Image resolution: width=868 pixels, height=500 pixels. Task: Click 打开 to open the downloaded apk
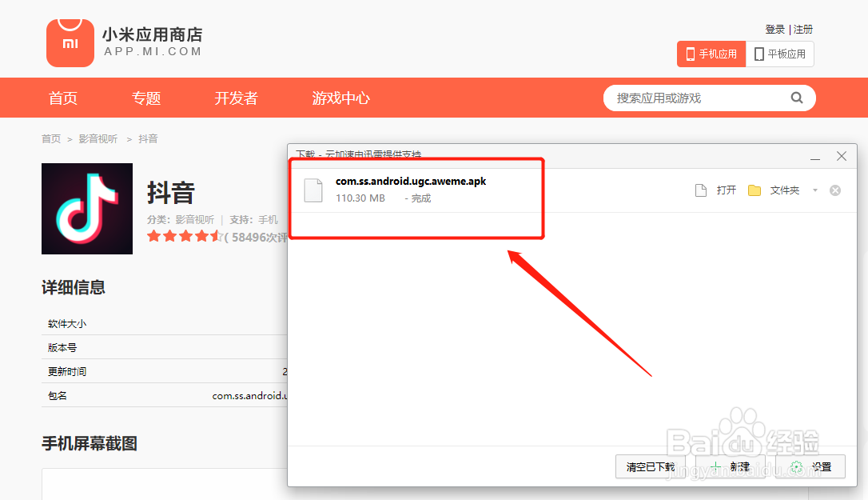(727, 190)
